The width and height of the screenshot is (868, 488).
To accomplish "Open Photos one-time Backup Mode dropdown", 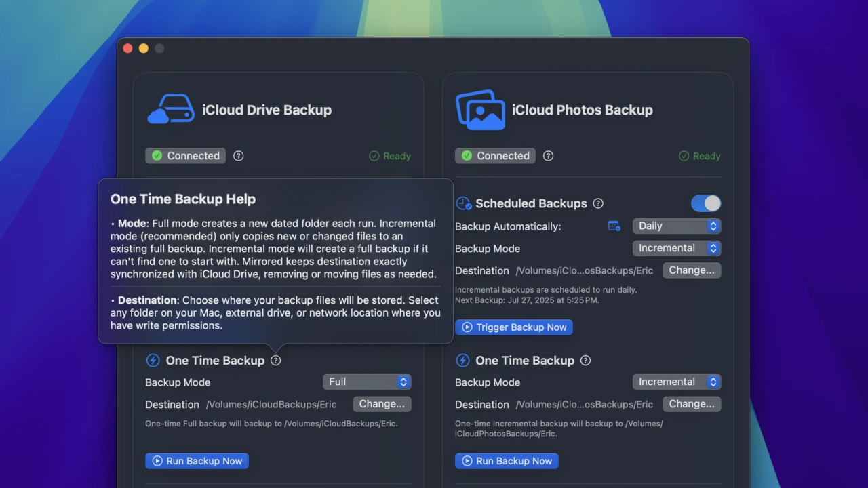I will point(676,382).
